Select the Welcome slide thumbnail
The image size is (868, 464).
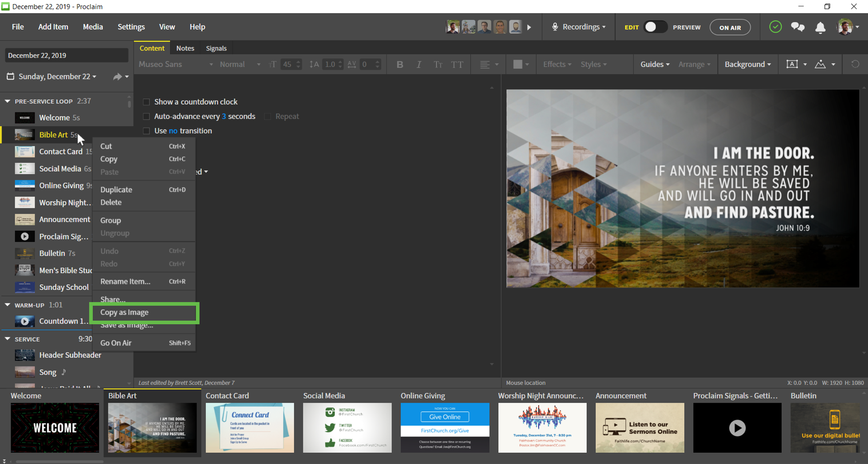(x=55, y=428)
